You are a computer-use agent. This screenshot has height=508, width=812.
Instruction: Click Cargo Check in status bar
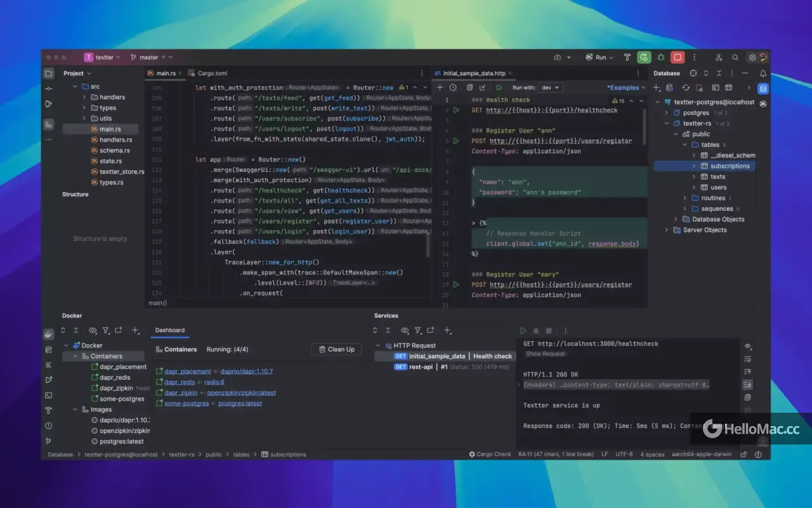click(x=490, y=454)
